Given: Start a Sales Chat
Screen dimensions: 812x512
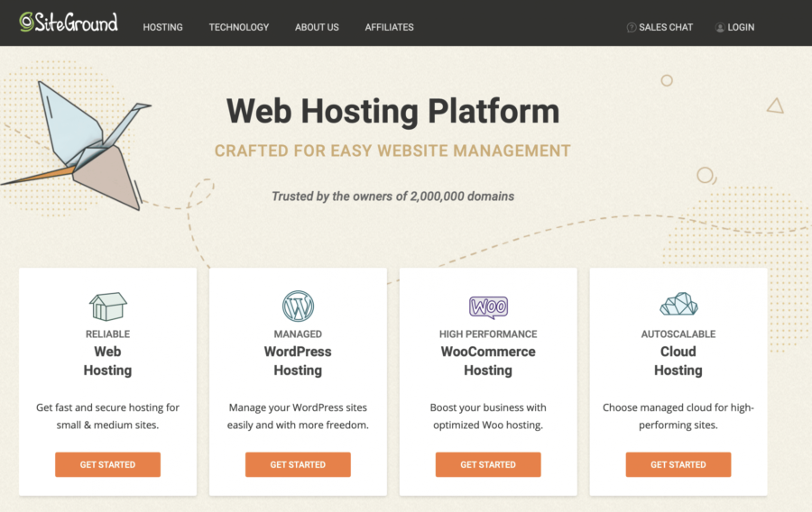Looking at the screenshot, I should [660, 27].
